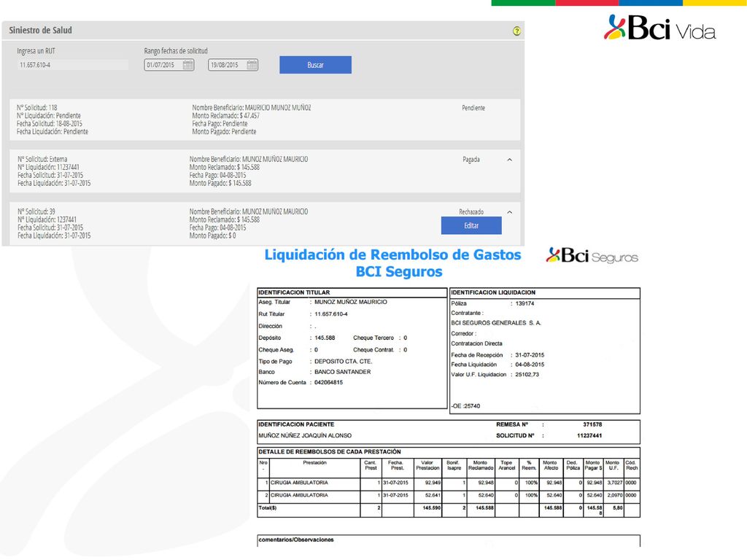
Task: Click the IDENTIFICACION LIQUIDACION section header
Action: pyautogui.click(x=493, y=292)
